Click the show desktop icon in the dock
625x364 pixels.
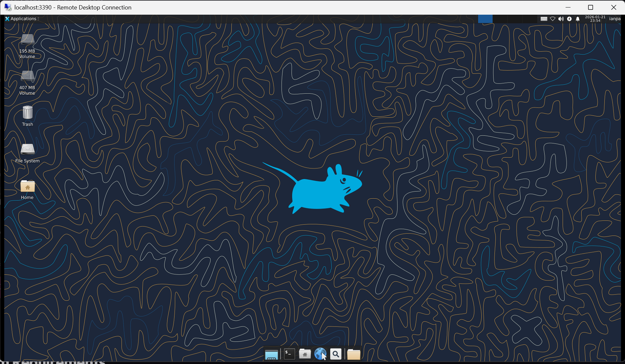click(272, 354)
